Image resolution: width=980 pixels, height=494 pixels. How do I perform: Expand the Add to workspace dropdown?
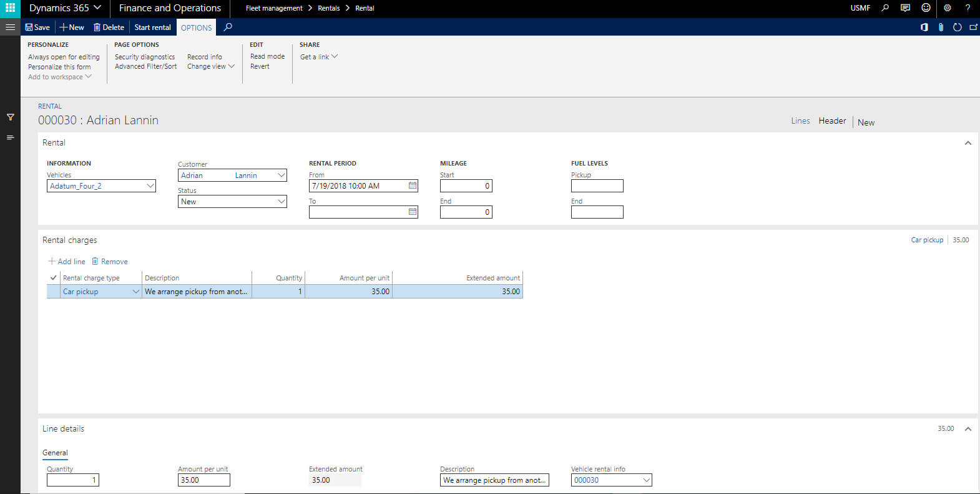coord(60,77)
